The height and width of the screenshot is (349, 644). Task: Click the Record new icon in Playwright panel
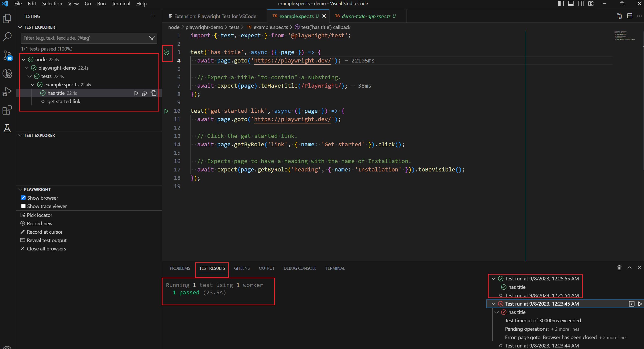pyautogui.click(x=23, y=223)
